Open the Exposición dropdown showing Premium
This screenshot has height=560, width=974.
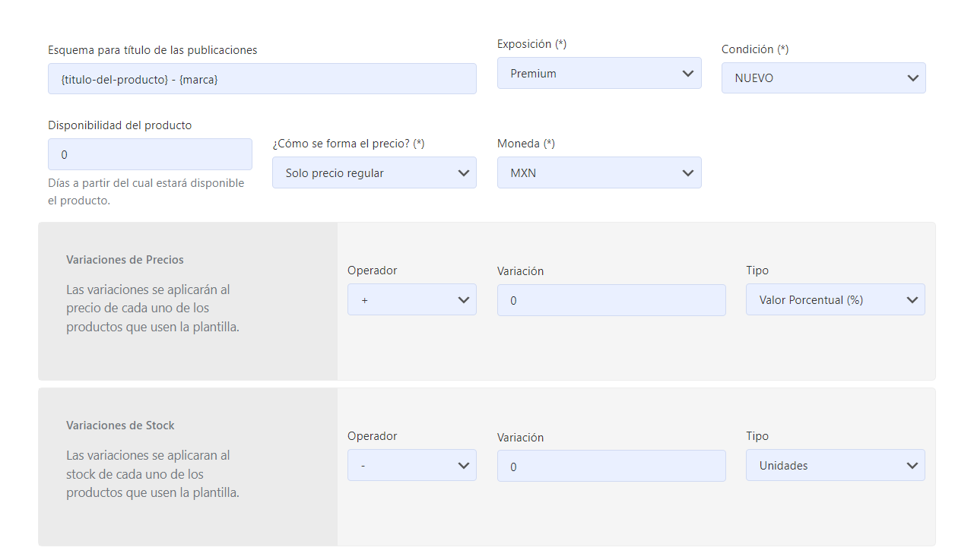pyautogui.click(x=599, y=74)
